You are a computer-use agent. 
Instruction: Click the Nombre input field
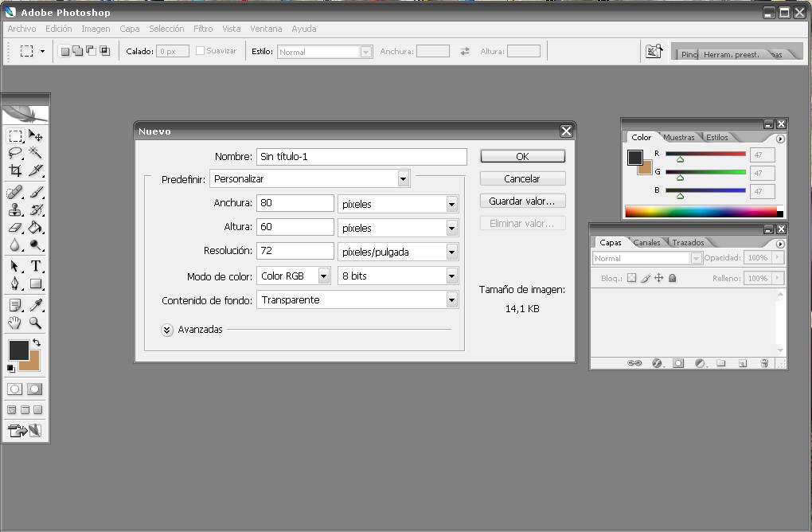tap(361, 156)
